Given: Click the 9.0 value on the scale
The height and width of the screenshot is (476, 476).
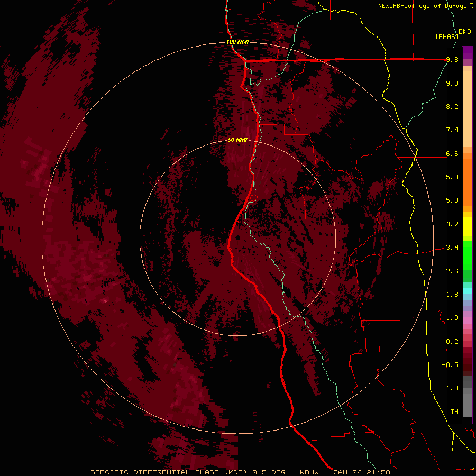Looking at the screenshot, I should 452,83.
